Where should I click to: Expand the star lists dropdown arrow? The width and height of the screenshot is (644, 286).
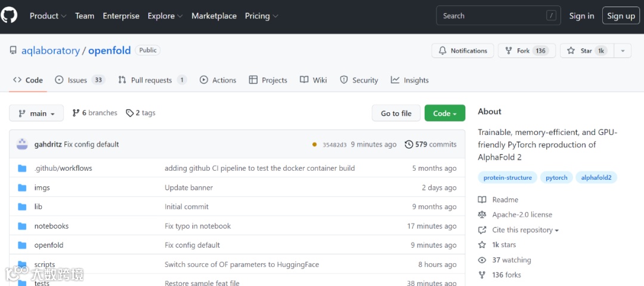click(x=622, y=51)
